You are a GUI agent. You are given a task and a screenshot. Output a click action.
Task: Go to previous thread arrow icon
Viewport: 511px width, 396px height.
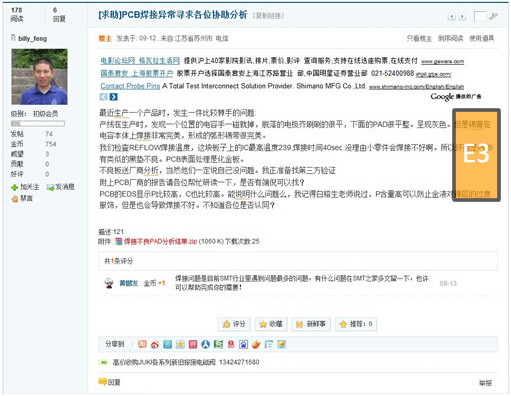[x=451, y=16]
